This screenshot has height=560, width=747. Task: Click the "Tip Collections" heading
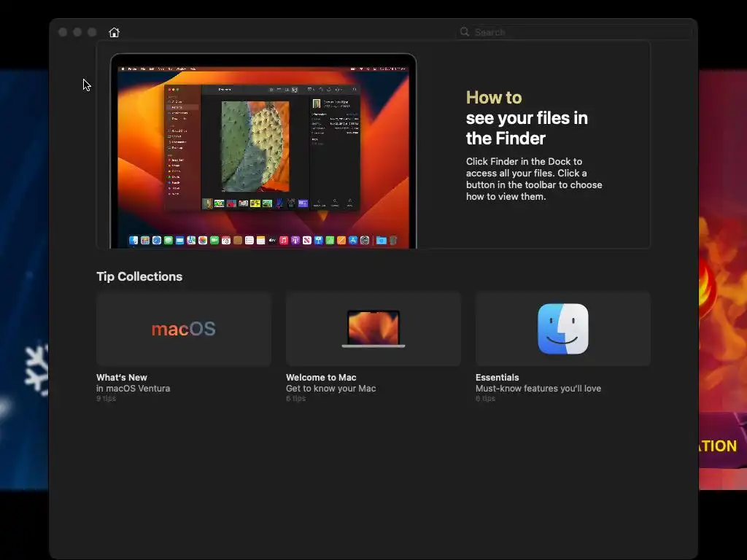[139, 276]
